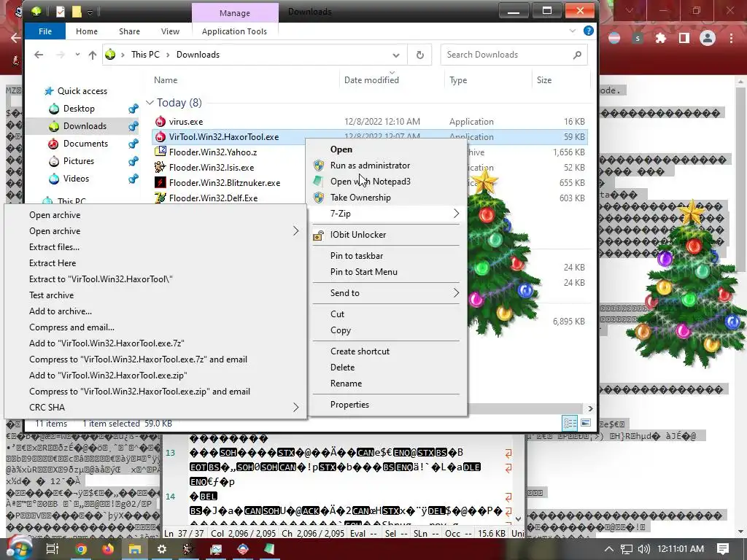Choose Test archive in 7-Zip submenu
The height and width of the screenshot is (560, 747).
pyautogui.click(x=52, y=295)
